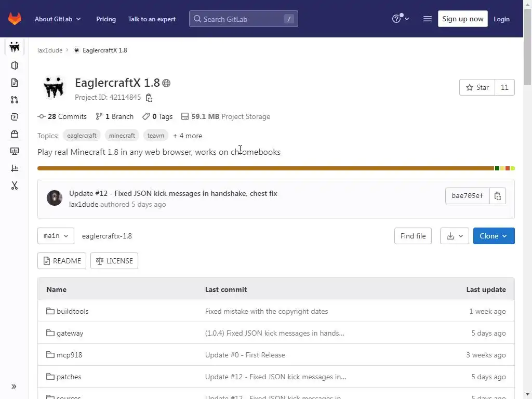532x399 pixels.
Task: Open CI/CD in the sidebar
Action: coord(15,117)
